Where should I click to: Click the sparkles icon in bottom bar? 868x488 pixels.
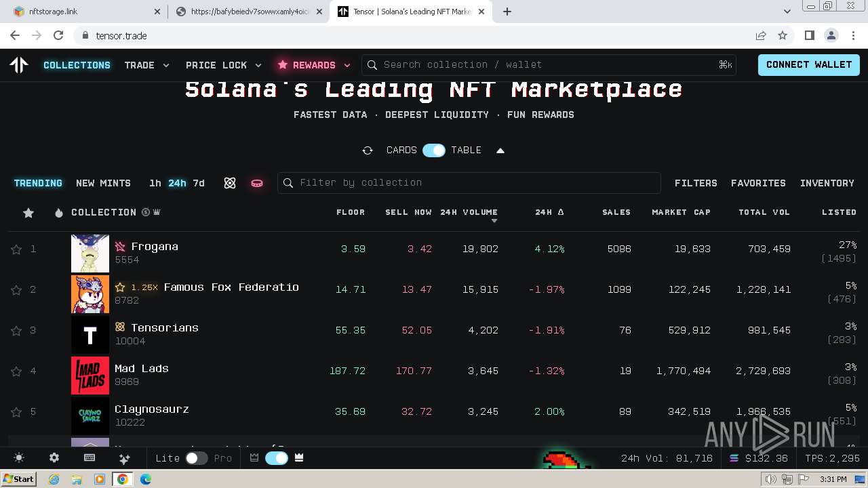pyautogui.click(x=124, y=458)
